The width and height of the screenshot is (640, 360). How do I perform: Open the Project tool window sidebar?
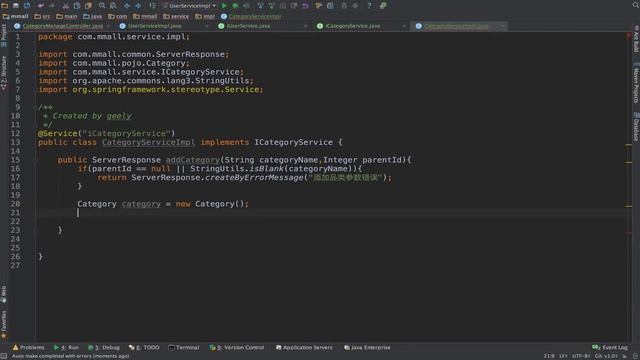pyautogui.click(x=4, y=36)
